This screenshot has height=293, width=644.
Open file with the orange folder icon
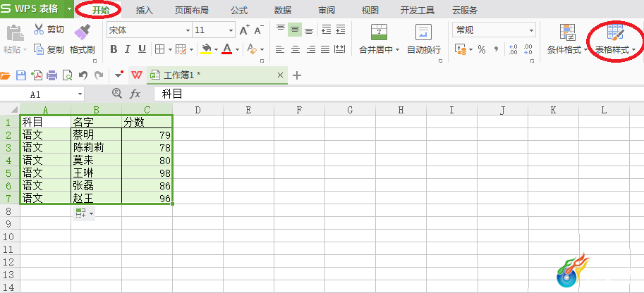(6, 75)
